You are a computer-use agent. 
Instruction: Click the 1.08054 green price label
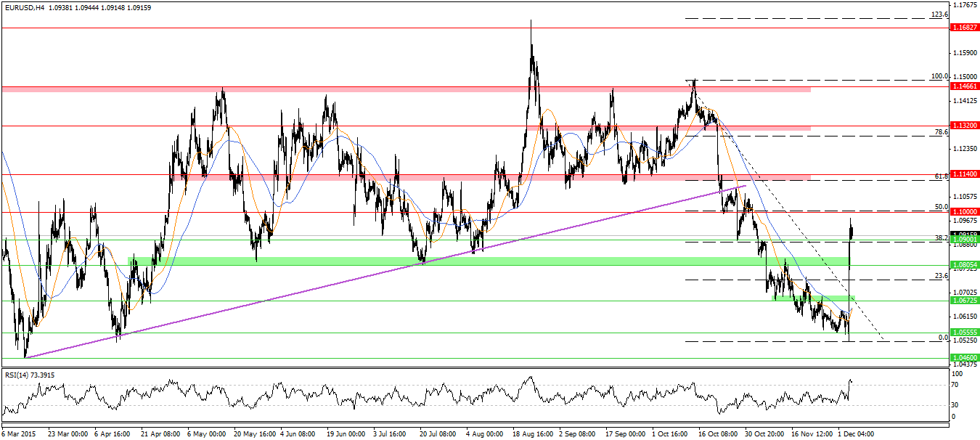tap(965, 266)
